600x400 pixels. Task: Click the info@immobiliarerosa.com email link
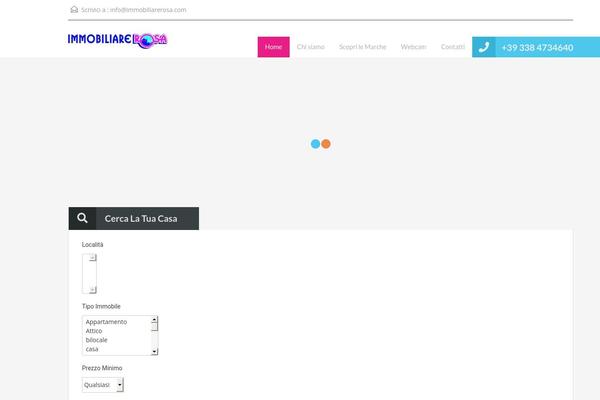[148, 10]
